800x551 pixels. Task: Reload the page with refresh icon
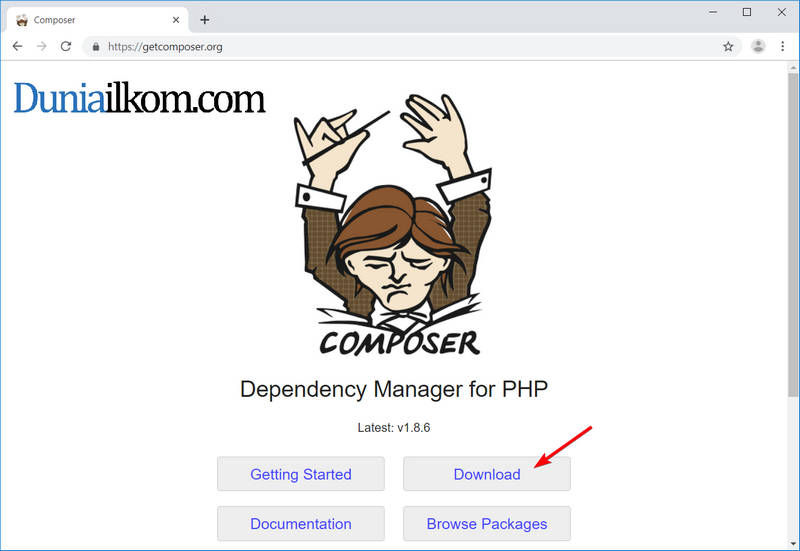[66, 46]
